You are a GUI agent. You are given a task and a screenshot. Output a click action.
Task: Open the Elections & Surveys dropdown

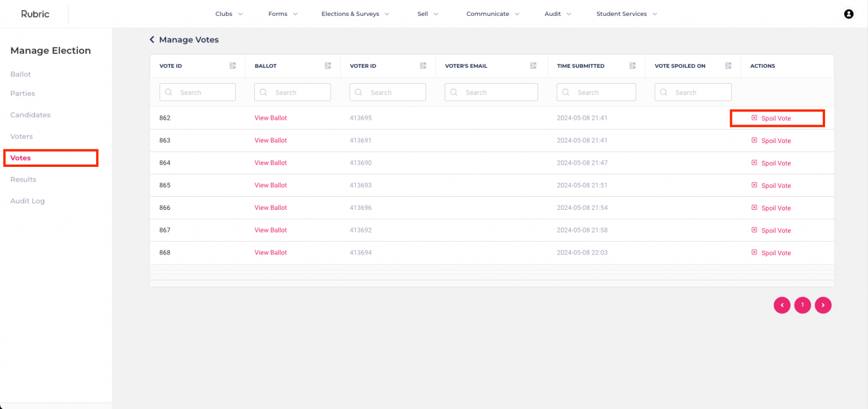(355, 14)
